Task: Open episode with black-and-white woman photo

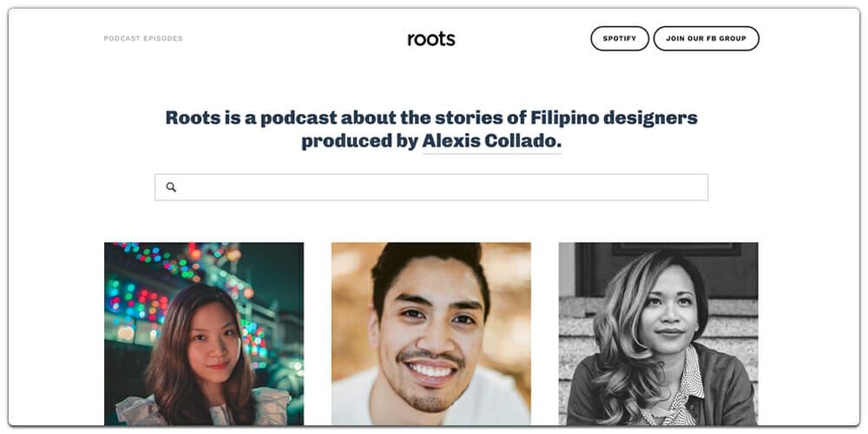Action: (x=658, y=334)
